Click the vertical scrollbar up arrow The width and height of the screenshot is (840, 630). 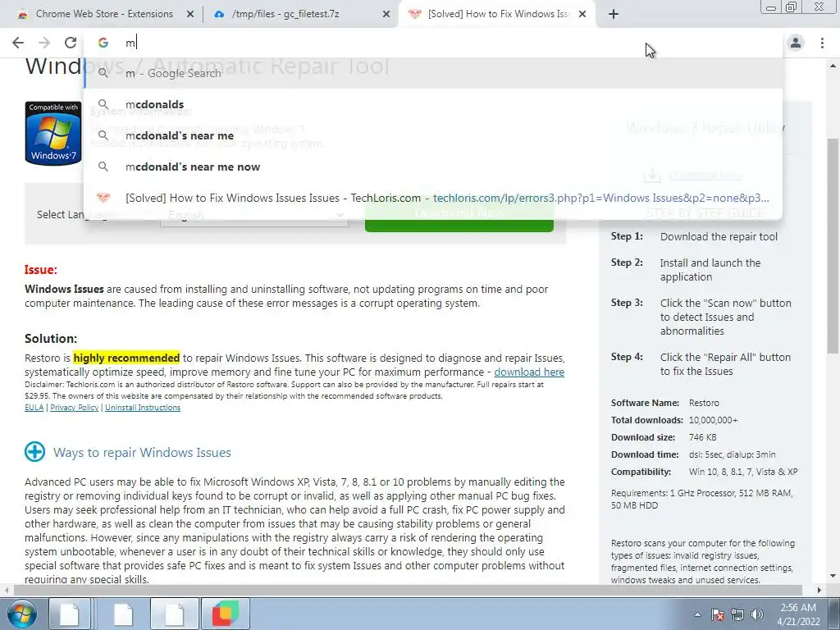[x=833, y=66]
